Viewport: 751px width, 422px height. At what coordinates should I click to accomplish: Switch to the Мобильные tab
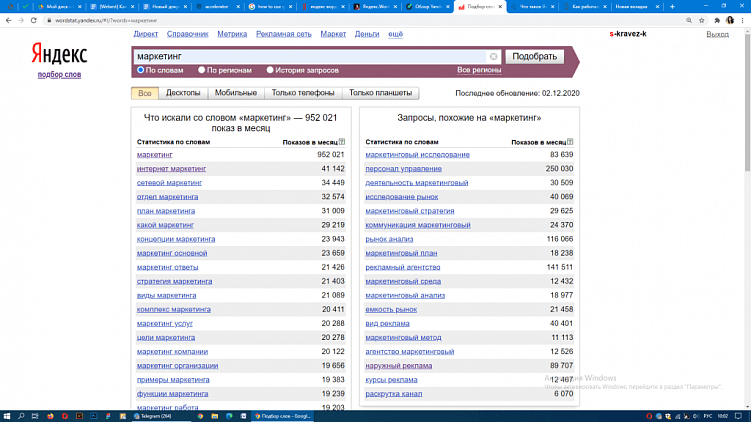point(236,93)
